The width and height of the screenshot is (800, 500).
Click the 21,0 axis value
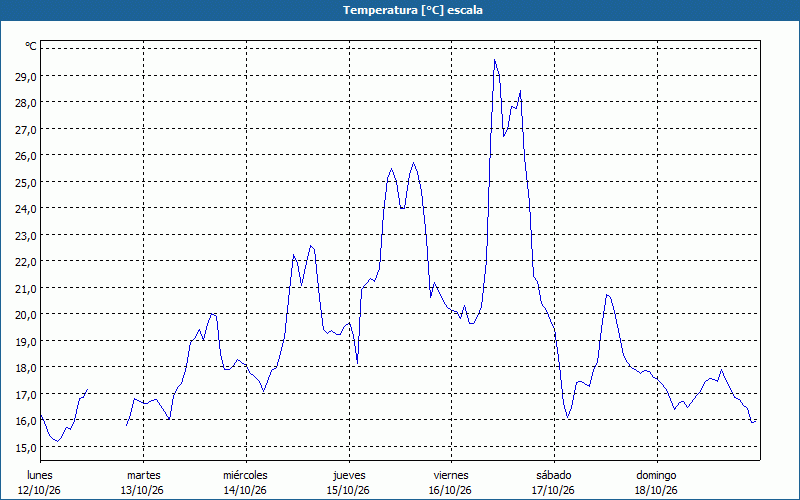click(26, 289)
